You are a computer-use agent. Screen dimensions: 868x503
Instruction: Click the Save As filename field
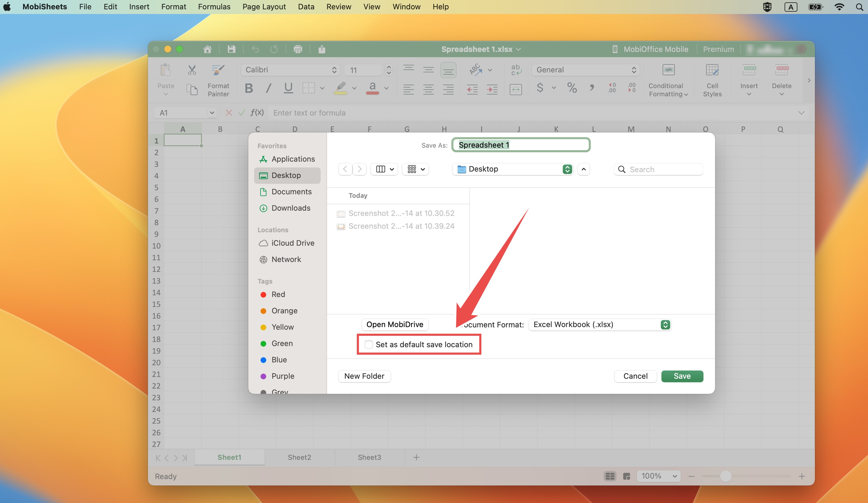click(x=521, y=145)
